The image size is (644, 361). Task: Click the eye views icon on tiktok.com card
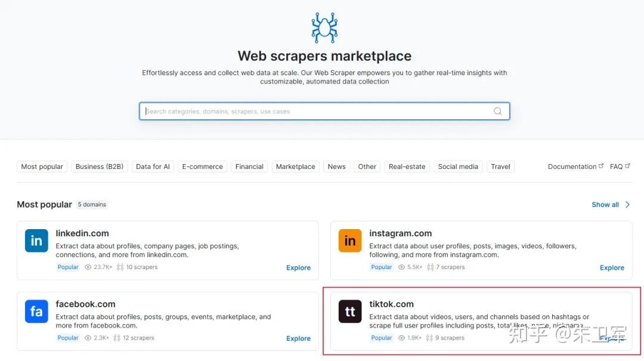pos(402,338)
